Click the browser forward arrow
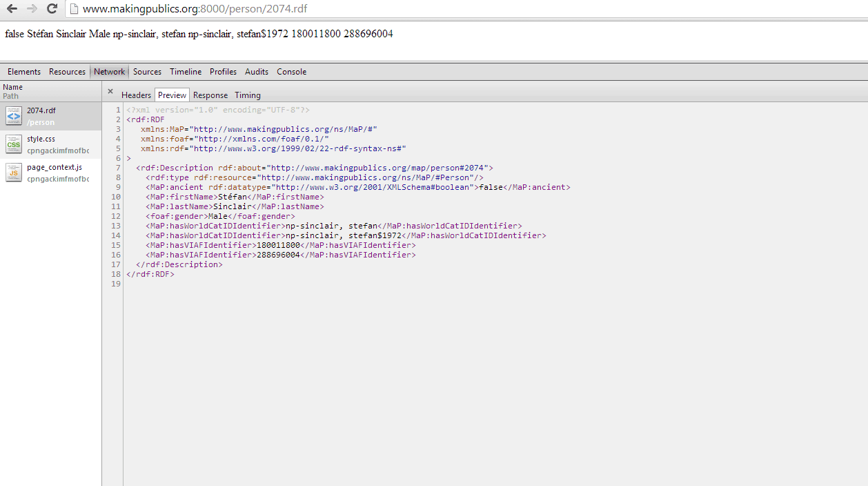 pyautogui.click(x=32, y=9)
